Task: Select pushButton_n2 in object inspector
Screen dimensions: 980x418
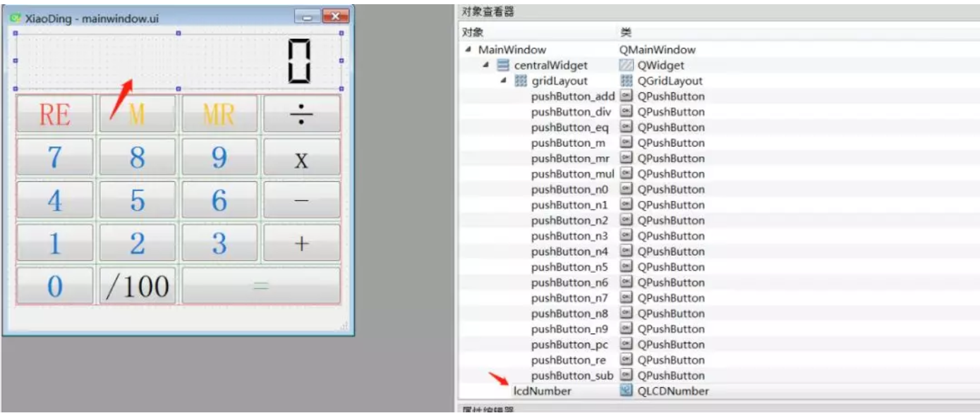Action: (569, 220)
